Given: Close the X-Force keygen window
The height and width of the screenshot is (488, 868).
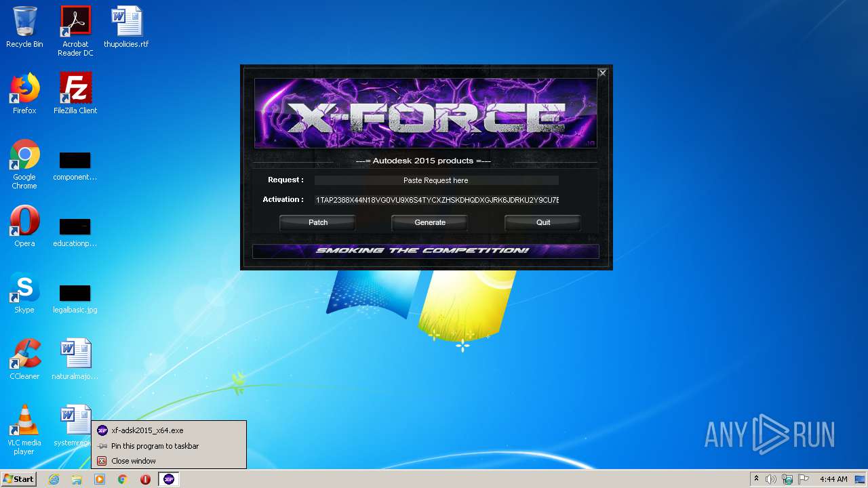Looking at the screenshot, I should click(x=602, y=73).
